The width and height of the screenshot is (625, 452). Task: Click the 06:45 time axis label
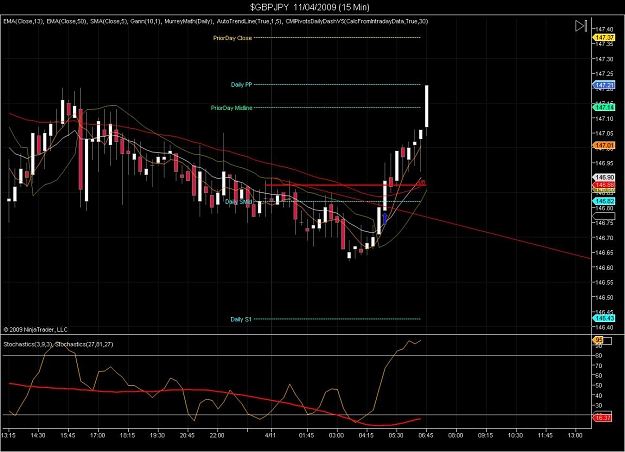tap(426, 435)
